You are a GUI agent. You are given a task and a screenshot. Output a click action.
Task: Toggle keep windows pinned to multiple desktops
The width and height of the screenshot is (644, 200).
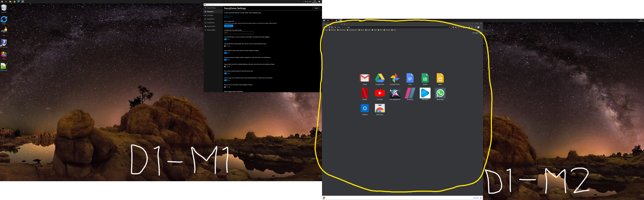pos(226,66)
